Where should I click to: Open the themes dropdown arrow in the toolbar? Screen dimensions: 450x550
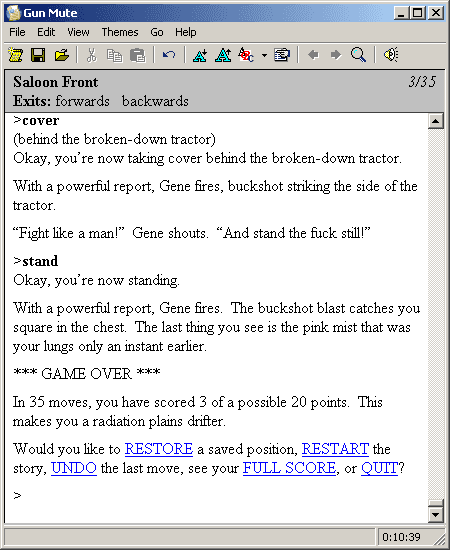coord(264,55)
